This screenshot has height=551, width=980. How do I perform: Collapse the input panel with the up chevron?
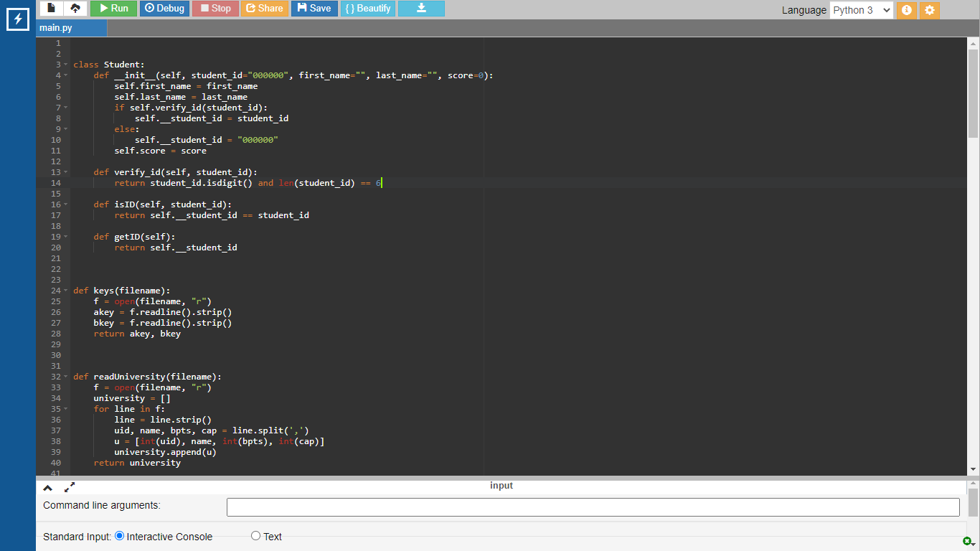(48, 488)
